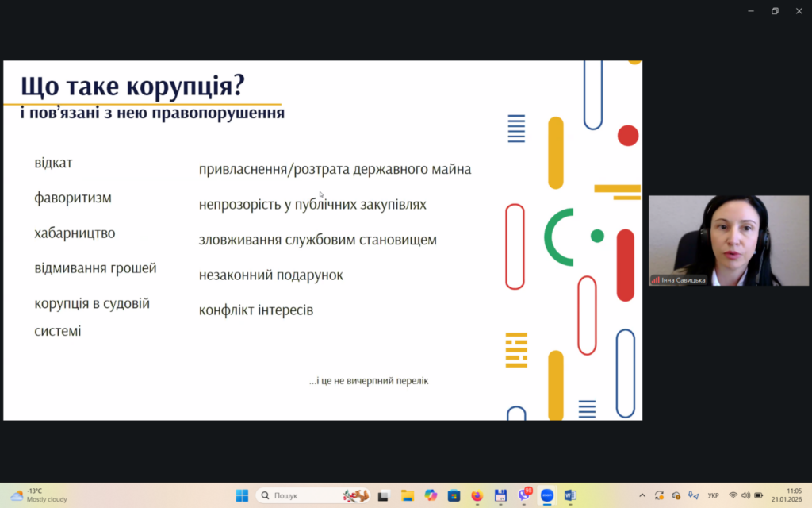Image resolution: width=812 pixels, height=508 pixels.
Task: Open the Copilot app icon
Action: 431,495
